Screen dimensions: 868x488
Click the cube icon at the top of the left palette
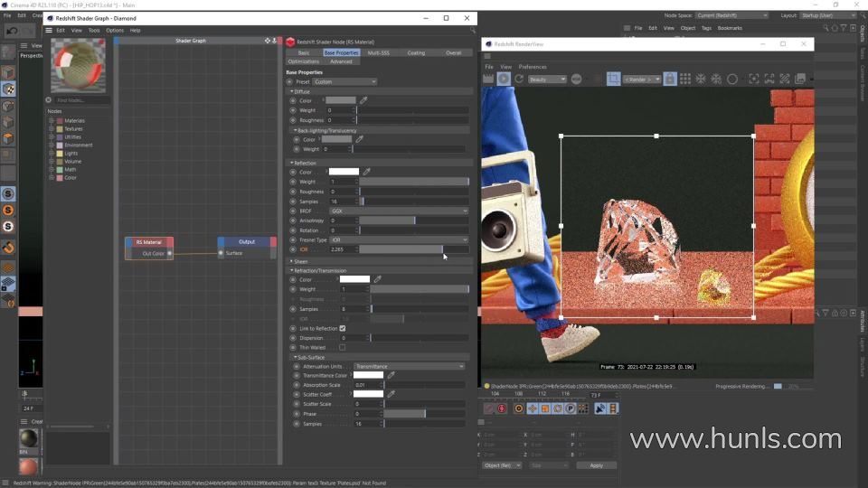8,73
